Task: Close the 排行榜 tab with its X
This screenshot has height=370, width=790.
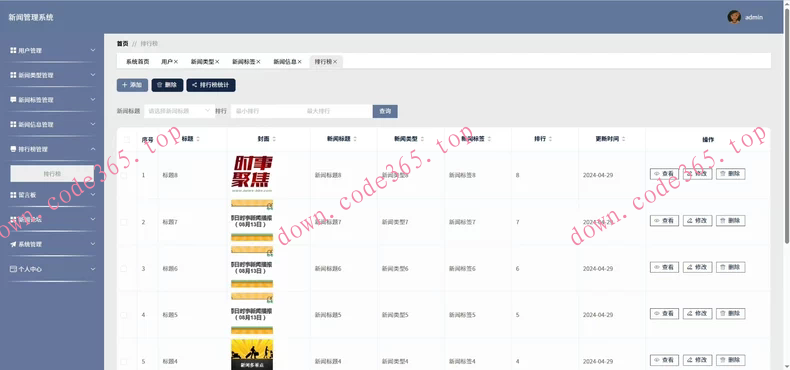Action: point(335,61)
